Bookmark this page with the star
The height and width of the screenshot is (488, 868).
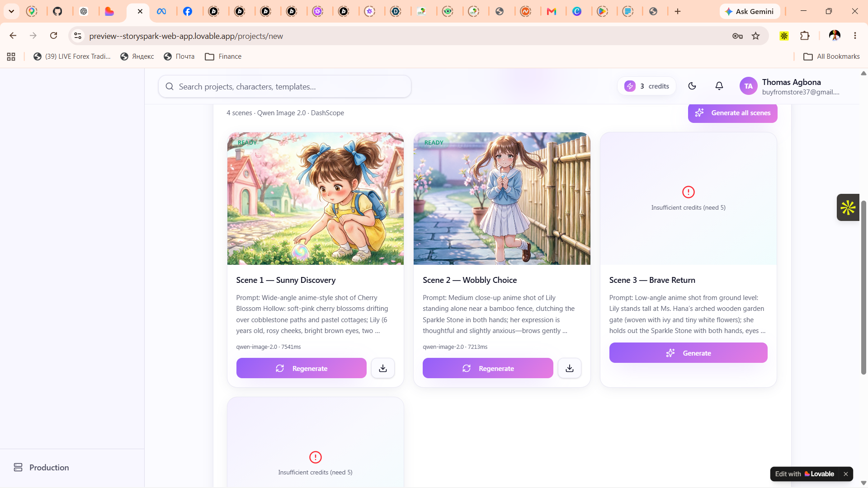click(756, 36)
